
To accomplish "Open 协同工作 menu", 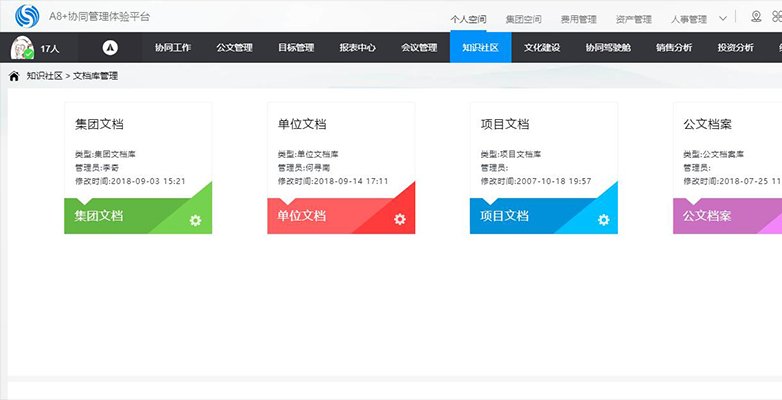I will pos(173,48).
